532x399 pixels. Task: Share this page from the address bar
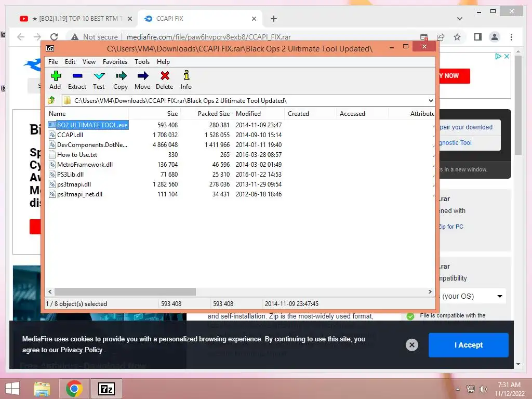click(441, 37)
